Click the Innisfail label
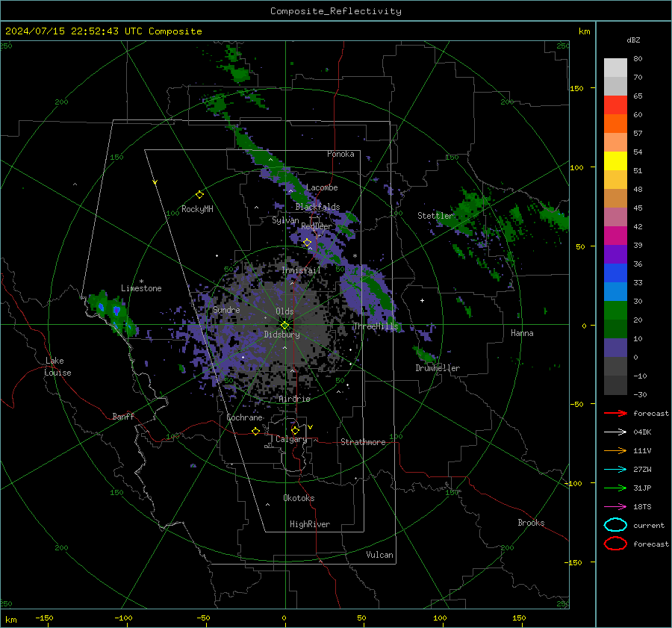The height and width of the screenshot is (628, 672). [301, 270]
